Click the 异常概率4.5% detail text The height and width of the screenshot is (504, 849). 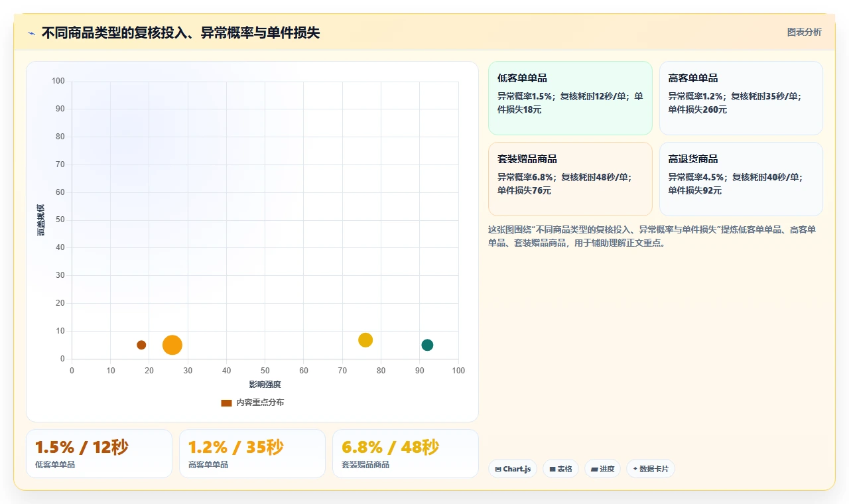[x=696, y=177]
